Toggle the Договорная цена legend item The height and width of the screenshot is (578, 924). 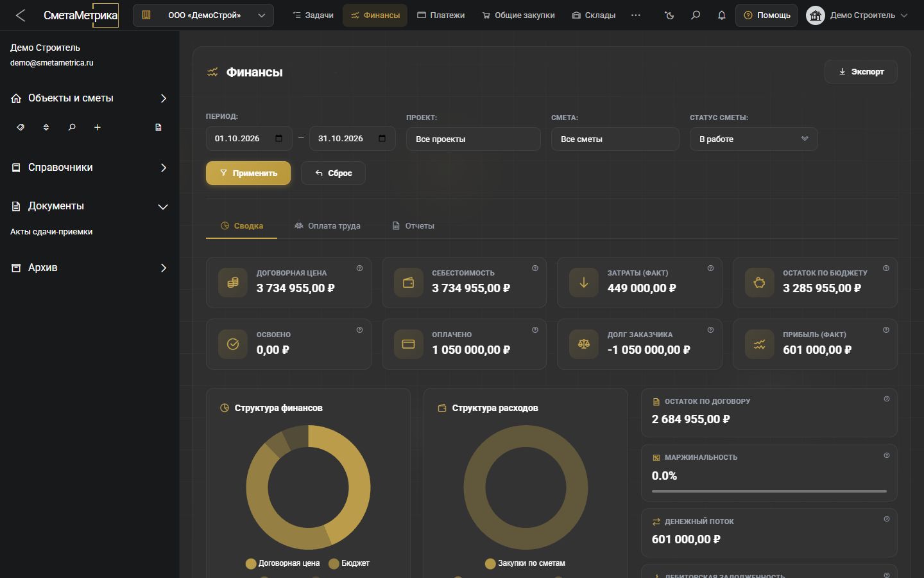(283, 563)
